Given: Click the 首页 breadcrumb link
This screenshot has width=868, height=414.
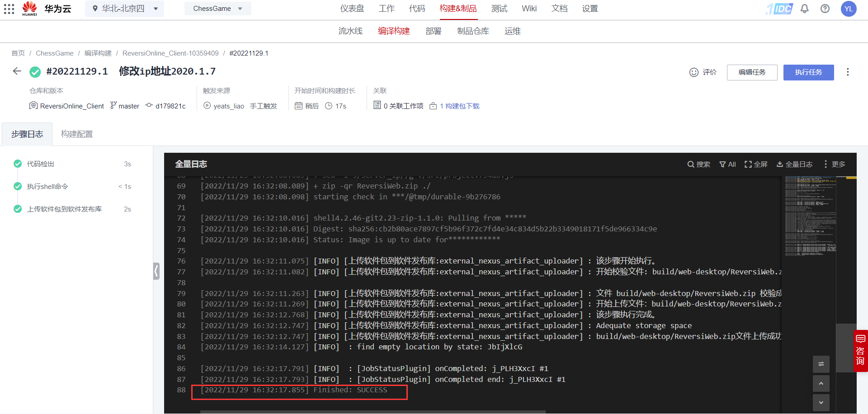Looking at the screenshot, I should pos(18,53).
